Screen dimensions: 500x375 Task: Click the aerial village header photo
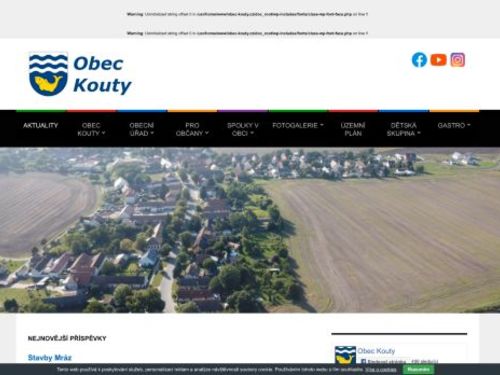pos(250,230)
